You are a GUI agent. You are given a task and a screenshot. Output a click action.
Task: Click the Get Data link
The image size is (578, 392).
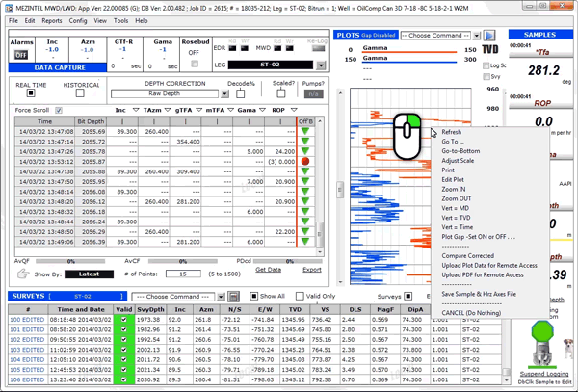coord(269,270)
